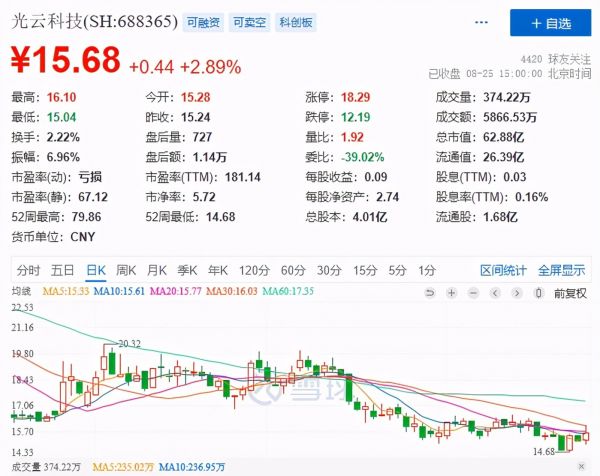The width and height of the screenshot is (600, 476).
Task: Click the 20.32 high marker on chart
Action: (x=129, y=344)
